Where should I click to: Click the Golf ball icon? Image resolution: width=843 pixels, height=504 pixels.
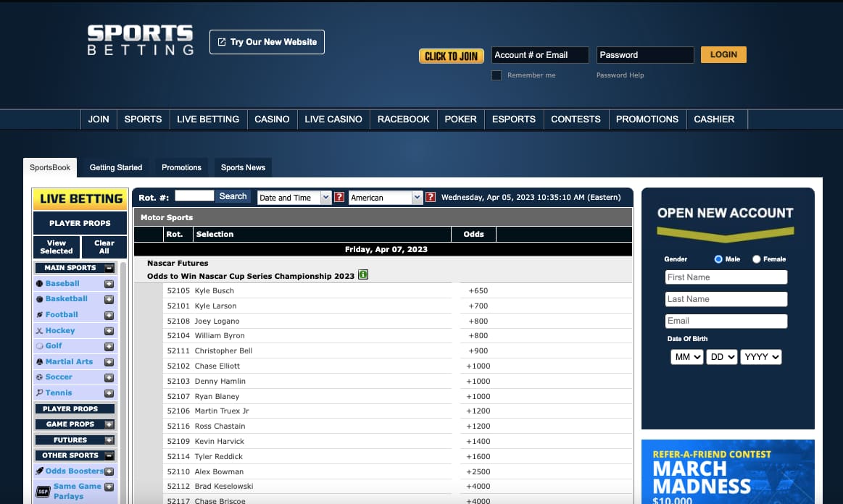39,346
